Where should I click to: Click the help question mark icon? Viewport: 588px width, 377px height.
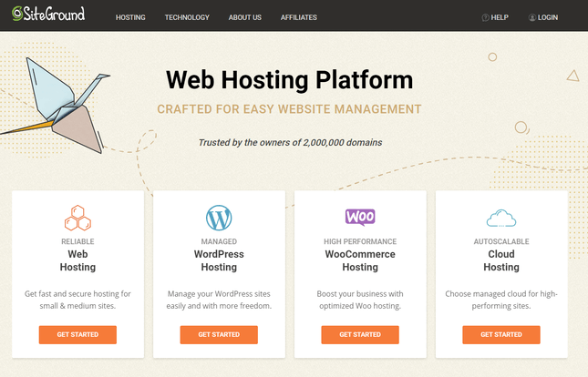(485, 17)
